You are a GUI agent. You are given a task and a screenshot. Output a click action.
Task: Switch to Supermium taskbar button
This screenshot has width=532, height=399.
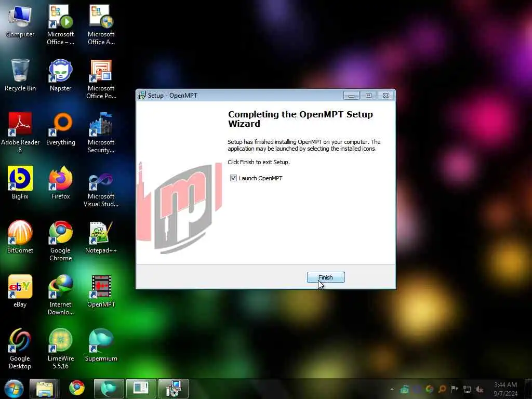click(x=109, y=389)
